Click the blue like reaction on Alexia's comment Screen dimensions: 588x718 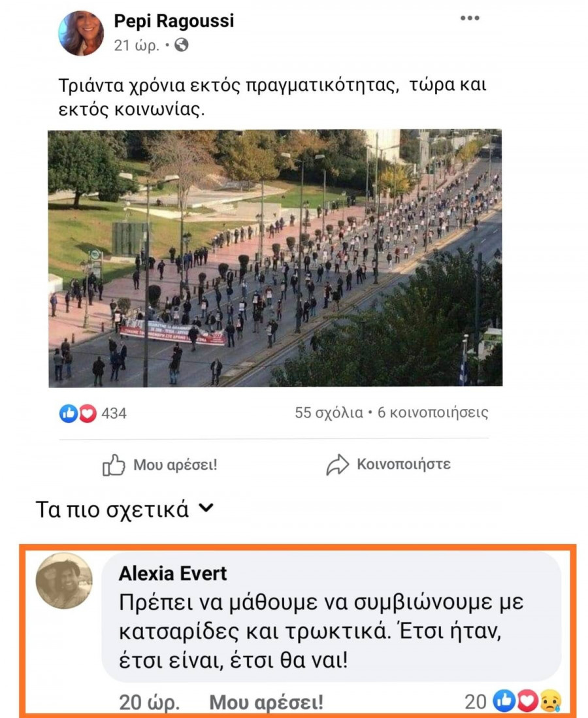tap(504, 701)
